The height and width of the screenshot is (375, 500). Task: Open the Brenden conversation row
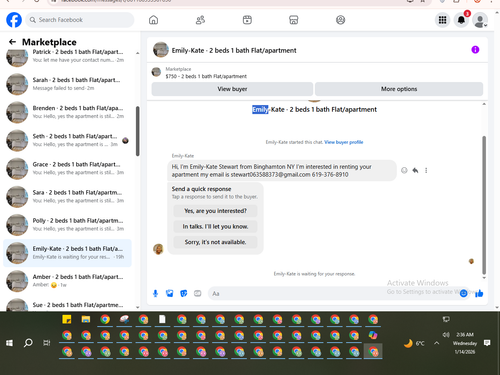(68, 112)
